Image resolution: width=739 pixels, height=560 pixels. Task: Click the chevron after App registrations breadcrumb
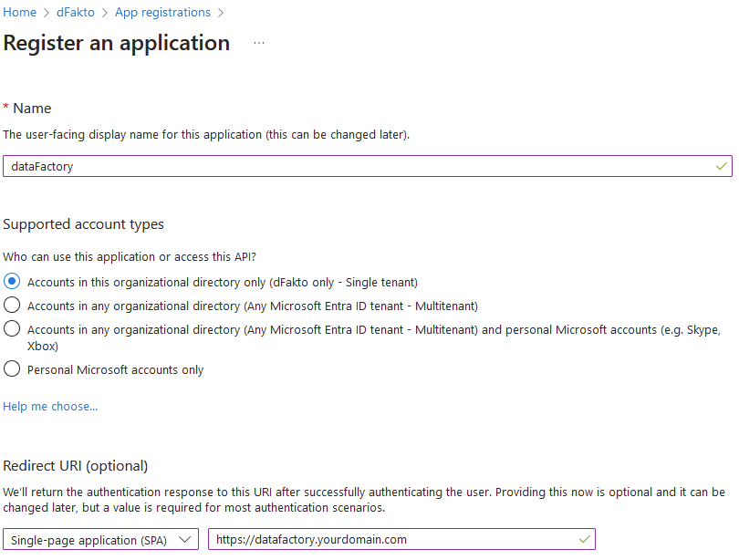[x=219, y=13]
